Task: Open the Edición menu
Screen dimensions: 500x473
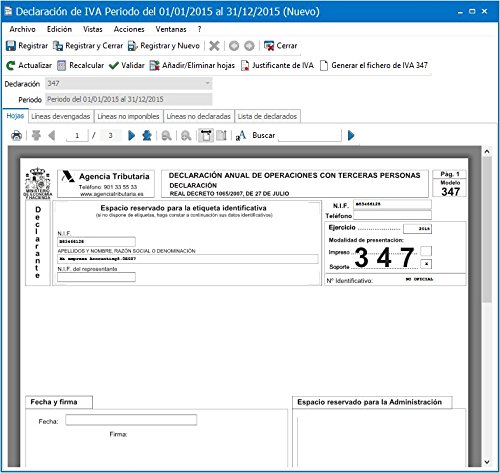Action: [x=59, y=29]
